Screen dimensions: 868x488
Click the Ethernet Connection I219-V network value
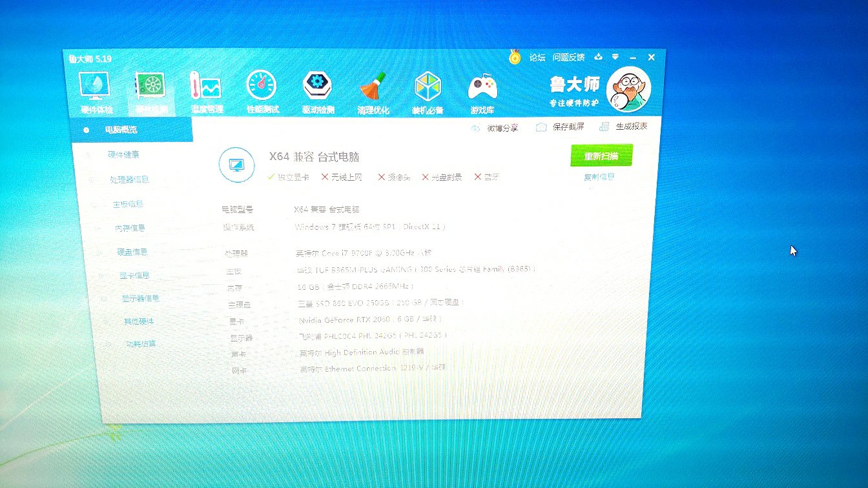(373, 369)
